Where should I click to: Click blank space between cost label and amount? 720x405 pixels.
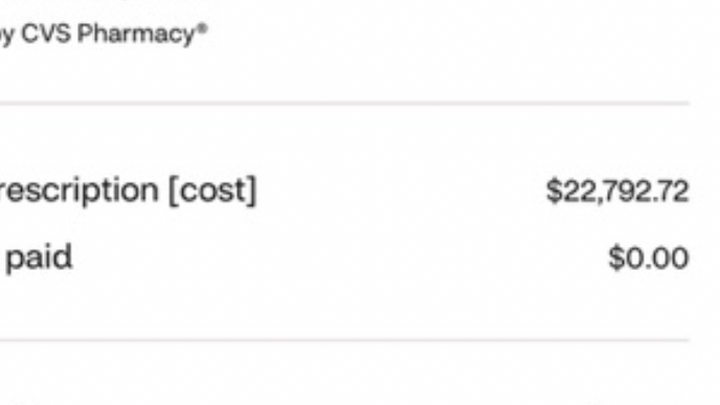point(400,191)
